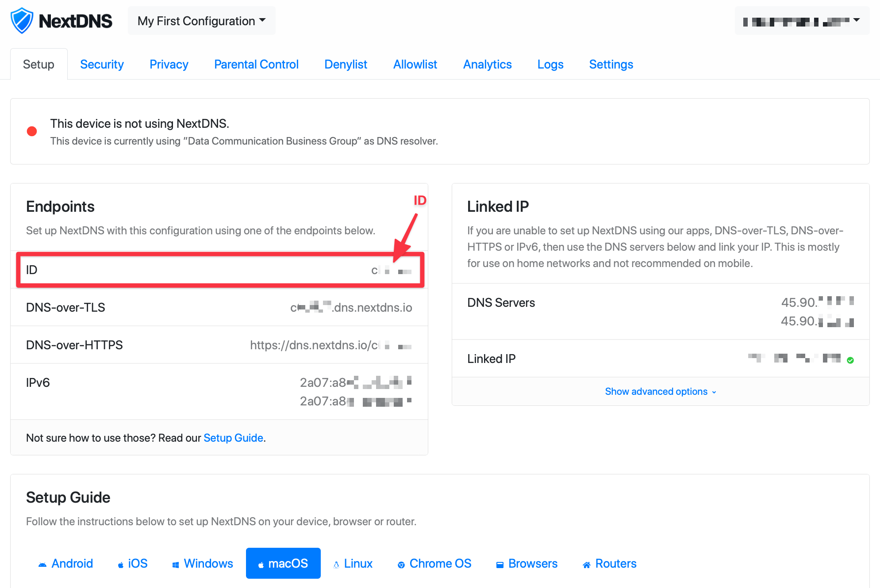
Task: Click the iOS apple icon
Action: coord(120,565)
